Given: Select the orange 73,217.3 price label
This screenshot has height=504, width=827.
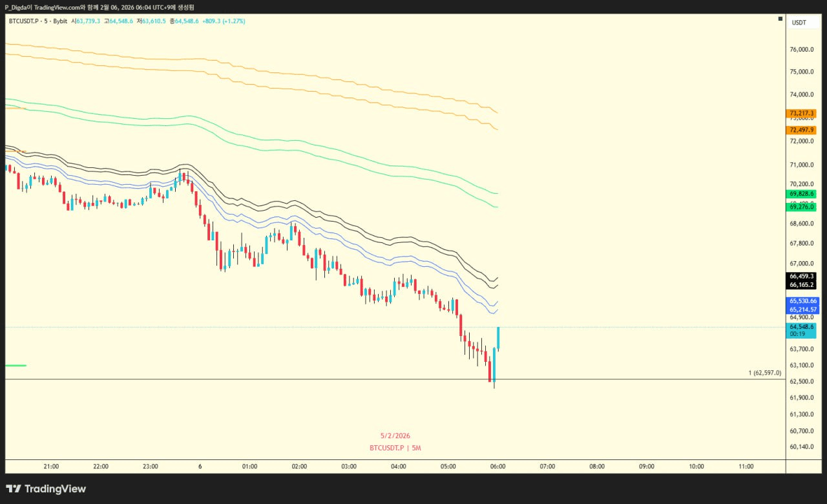Looking at the screenshot, I should [802, 114].
